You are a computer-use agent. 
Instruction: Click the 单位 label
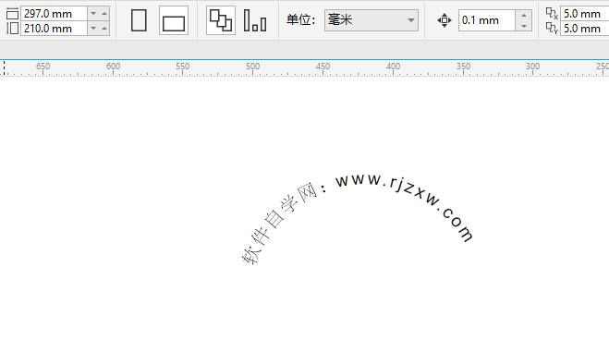(300, 19)
